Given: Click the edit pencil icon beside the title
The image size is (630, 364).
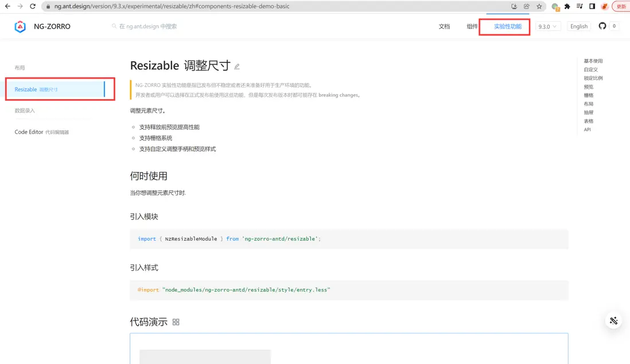Looking at the screenshot, I should click(236, 66).
